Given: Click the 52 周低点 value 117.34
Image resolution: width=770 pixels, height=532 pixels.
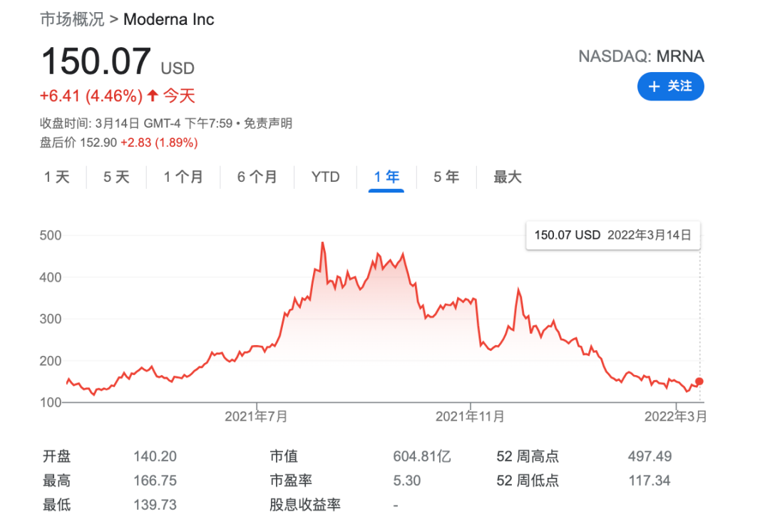Looking at the screenshot, I should click(x=650, y=481).
